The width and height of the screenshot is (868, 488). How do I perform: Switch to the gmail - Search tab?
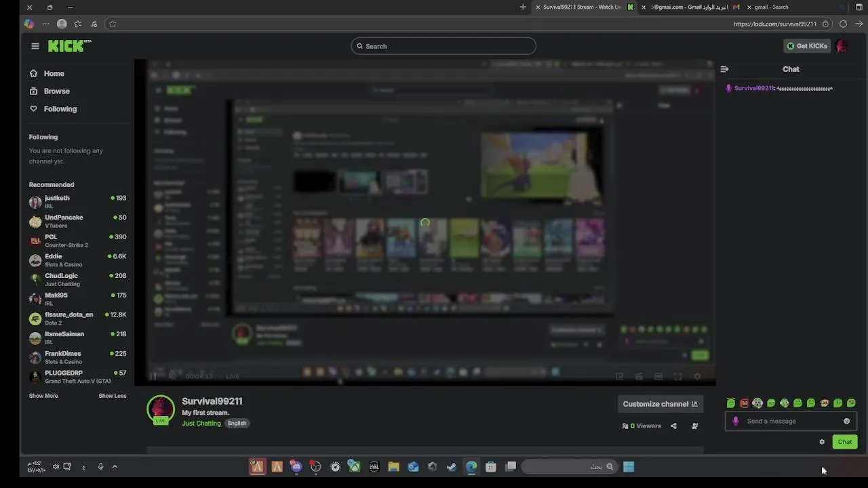pyautogui.click(x=771, y=7)
